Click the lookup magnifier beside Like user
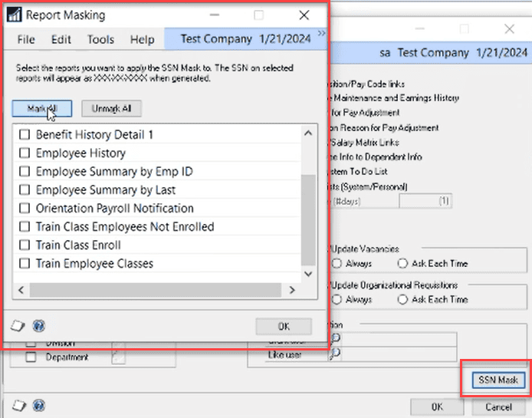 [x=335, y=354]
